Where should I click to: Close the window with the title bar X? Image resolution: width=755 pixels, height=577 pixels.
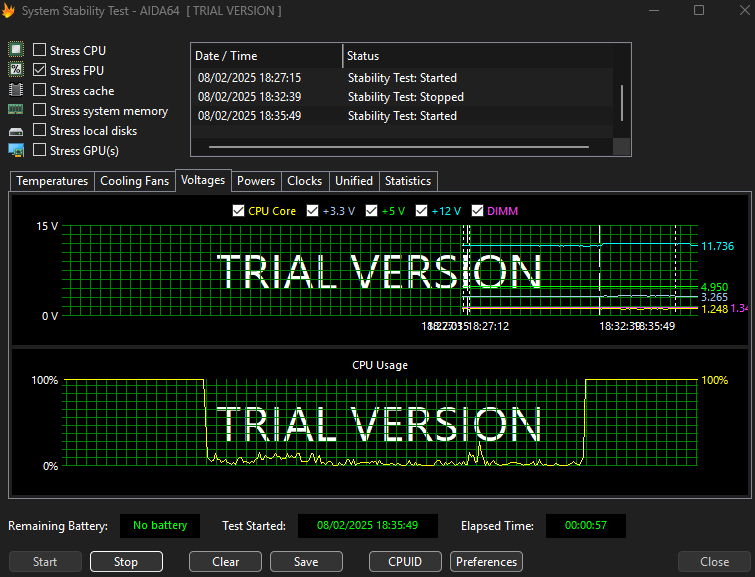pyautogui.click(x=744, y=10)
